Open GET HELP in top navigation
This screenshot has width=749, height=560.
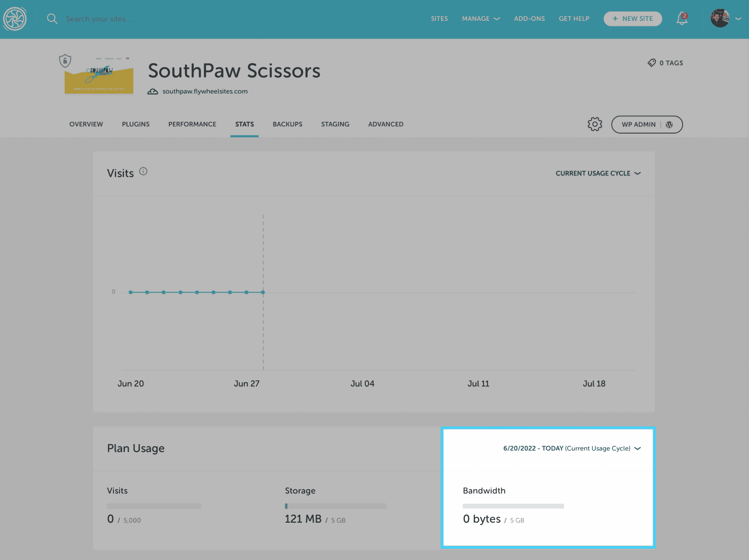point(574,19)
